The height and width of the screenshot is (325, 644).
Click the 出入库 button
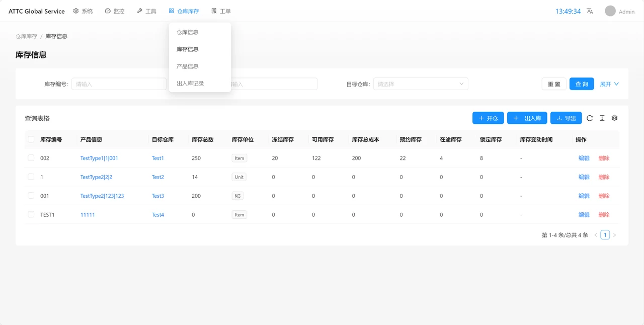click(527, 118)
